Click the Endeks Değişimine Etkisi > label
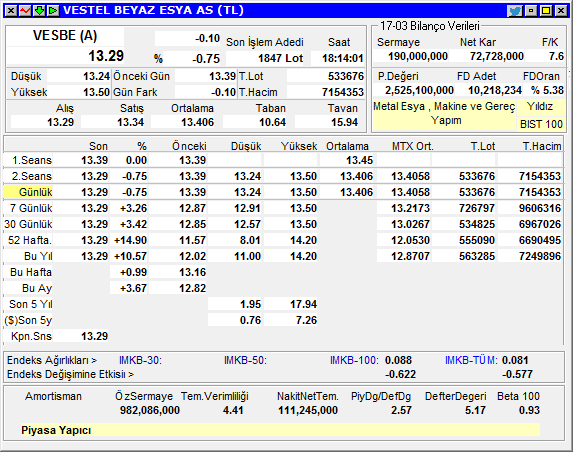 tap(70, 374)
